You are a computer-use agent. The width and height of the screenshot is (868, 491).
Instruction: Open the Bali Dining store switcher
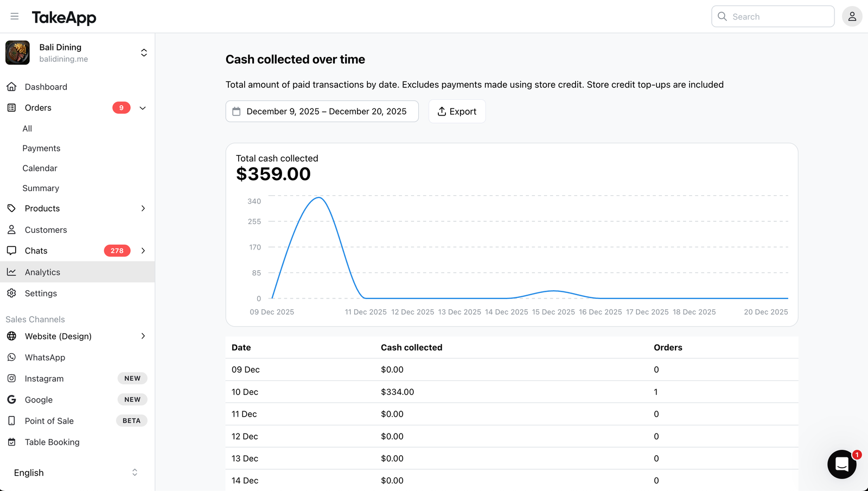(x=77, y=53)
